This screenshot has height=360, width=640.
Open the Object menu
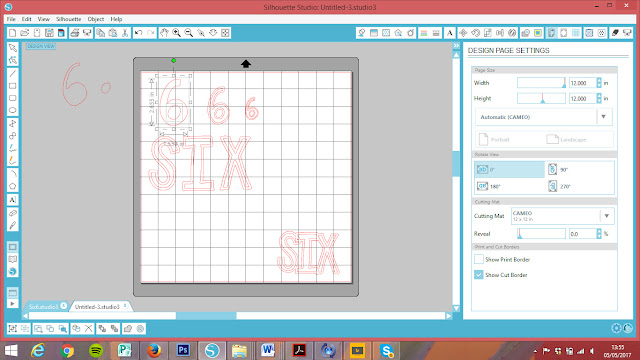coord(96,19)
